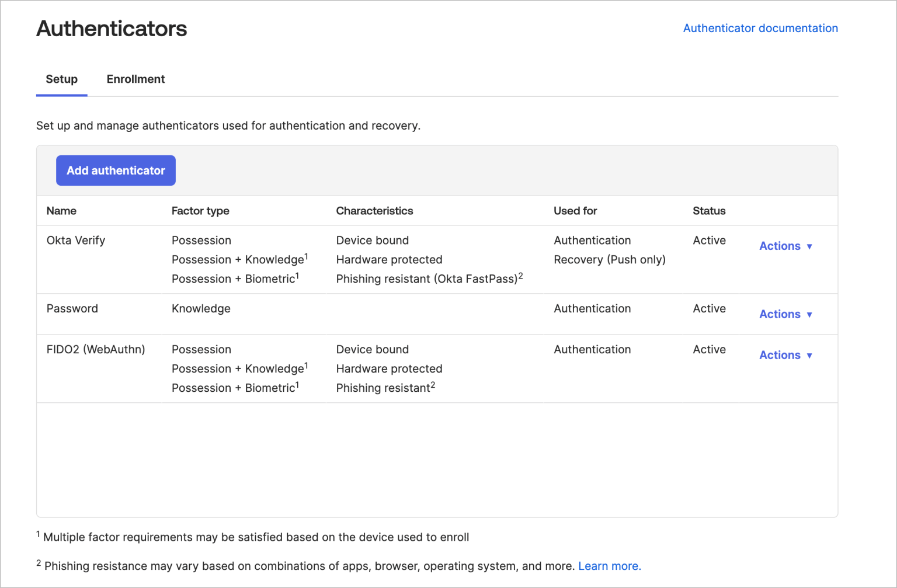Click the Status column header
Image resolution: width=897 pixels, height=588 pixels.
point(709,210)
